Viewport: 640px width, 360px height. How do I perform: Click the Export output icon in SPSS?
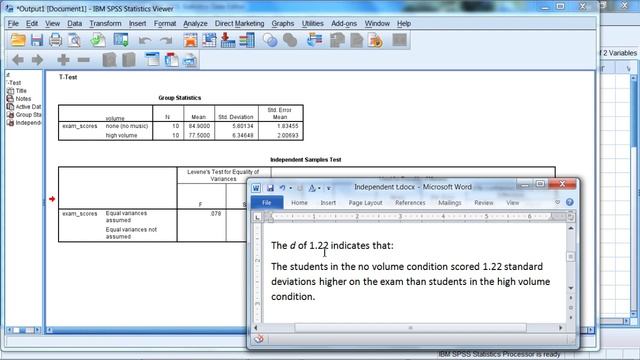coord(98,40)
